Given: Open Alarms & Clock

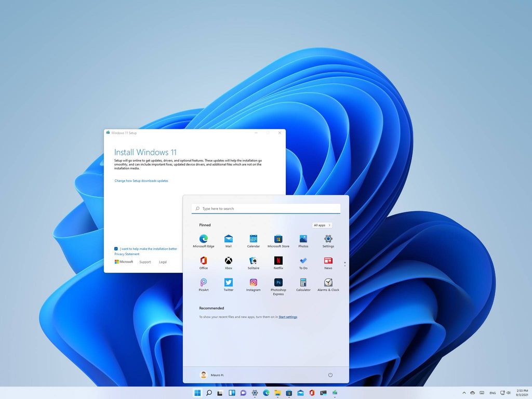Looking at the screenshot, I should [x=328, y=282].
